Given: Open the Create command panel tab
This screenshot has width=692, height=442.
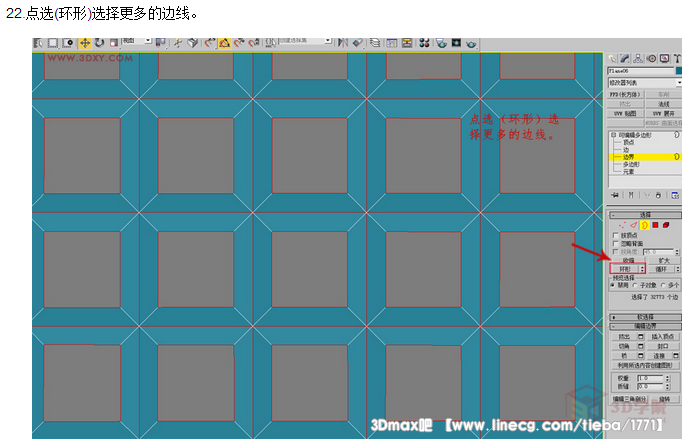Looking at the screenshot, I should pyautogui.click(x=612, y=58).
